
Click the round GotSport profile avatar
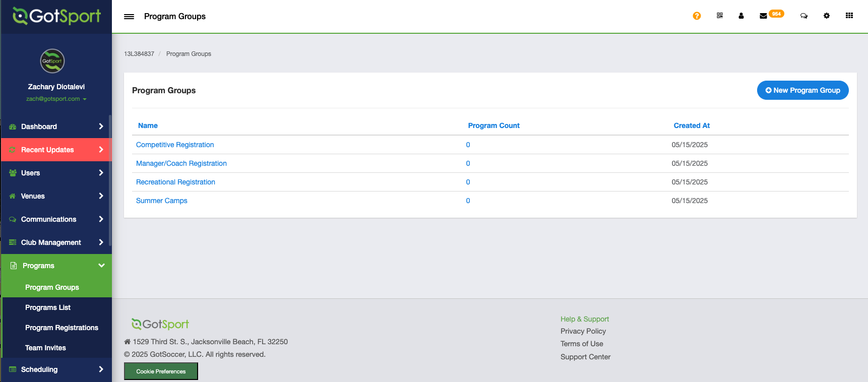click(52, 61)
